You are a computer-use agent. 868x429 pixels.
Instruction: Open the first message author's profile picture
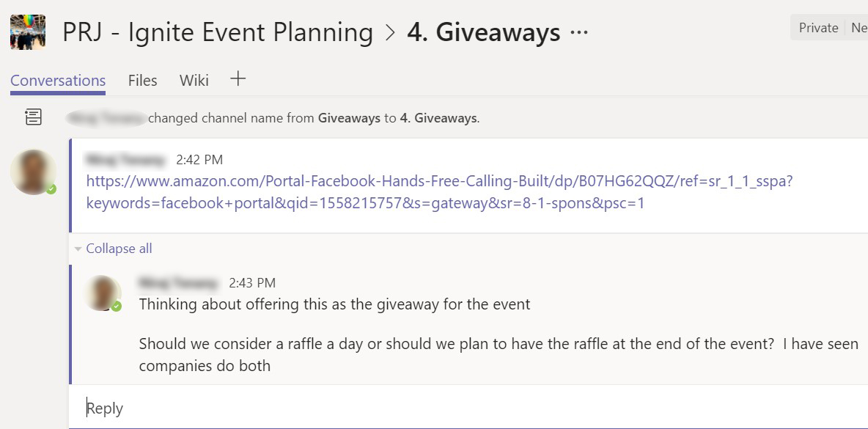[x=33, y=172]
